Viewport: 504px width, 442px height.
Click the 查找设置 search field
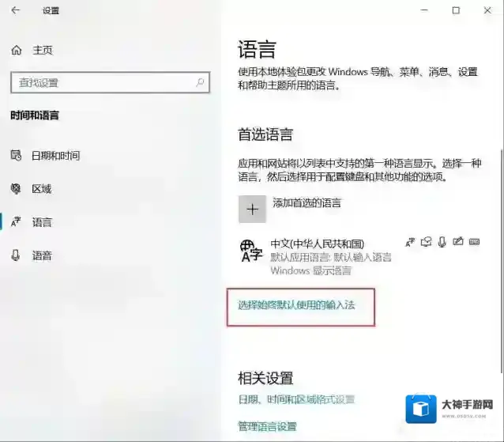coord(103,82)
